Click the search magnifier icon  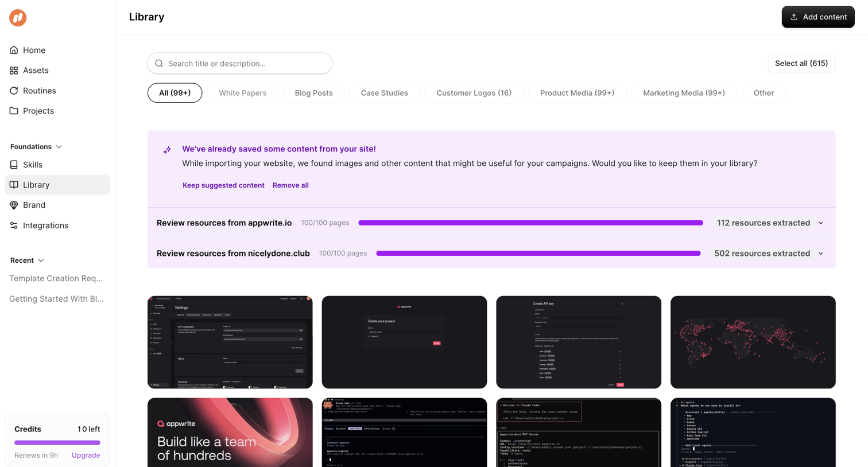coord(159,64)
